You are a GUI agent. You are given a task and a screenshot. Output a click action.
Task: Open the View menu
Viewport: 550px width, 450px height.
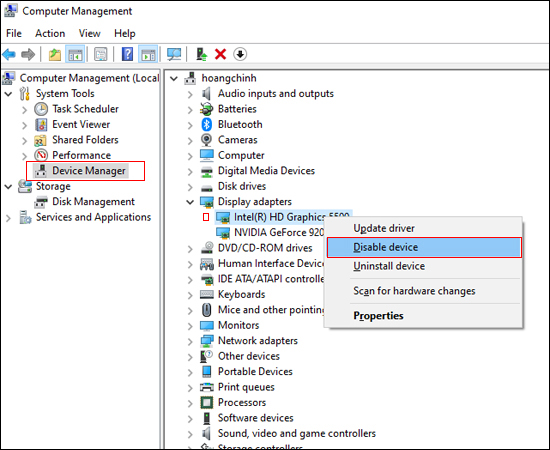click(89, 33)
